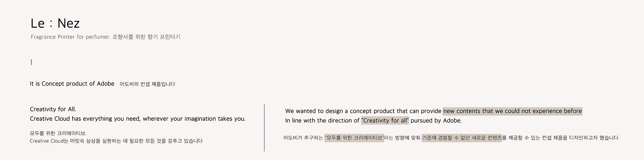Viewport: 644px width, 160px height.
Task: Select highlighted "new contents that we could not experience before"
Action: tap(512, 111)
